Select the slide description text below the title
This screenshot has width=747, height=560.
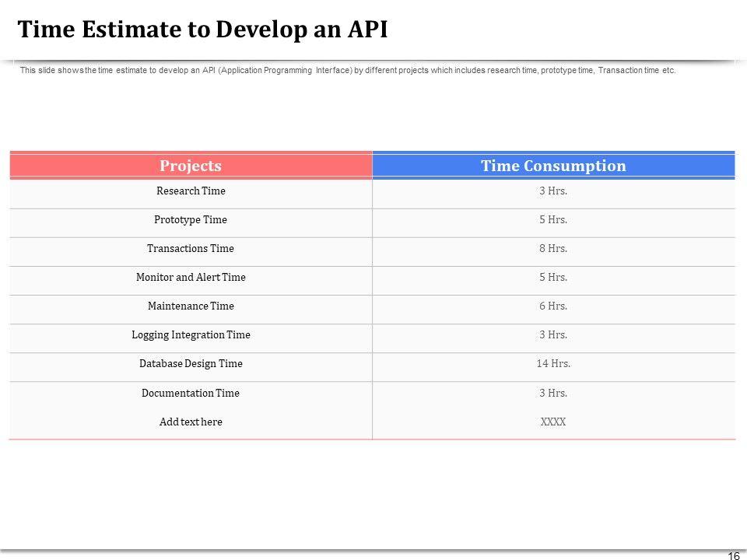pos(348,70)
